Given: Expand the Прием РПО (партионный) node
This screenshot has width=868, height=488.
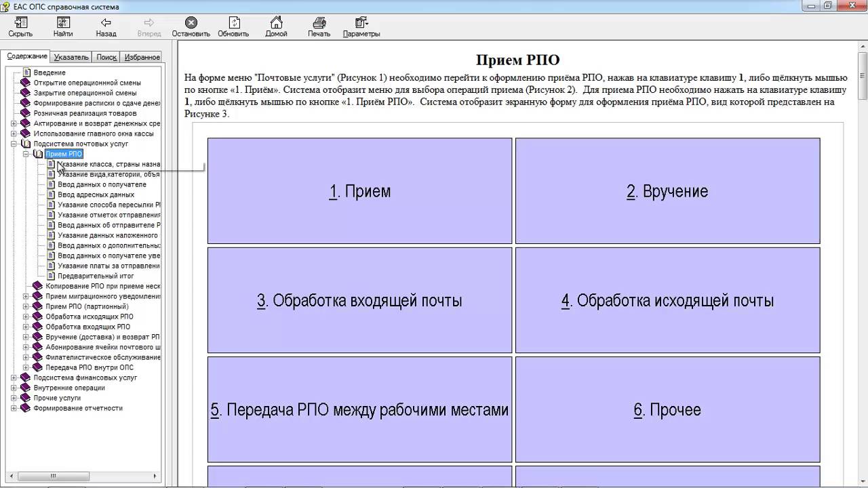Looking at the screenshot, I should [x=26, y=306].
